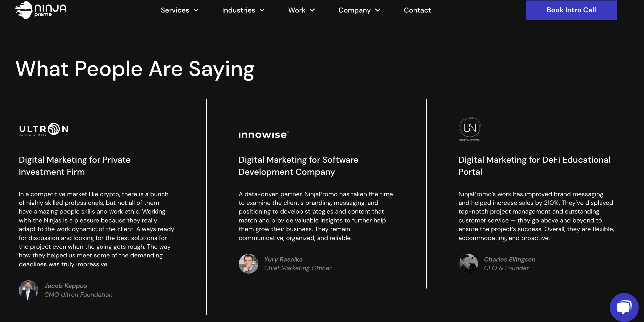Viewport: 644px width, 322px height.
Task: Click Yury Rasolka's profile picture
Action: (x=248, y=263)
